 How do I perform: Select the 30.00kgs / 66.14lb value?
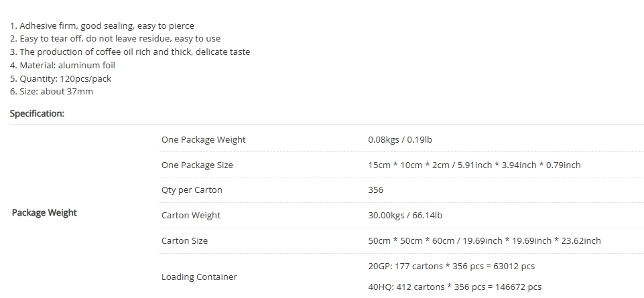point(405,216)
